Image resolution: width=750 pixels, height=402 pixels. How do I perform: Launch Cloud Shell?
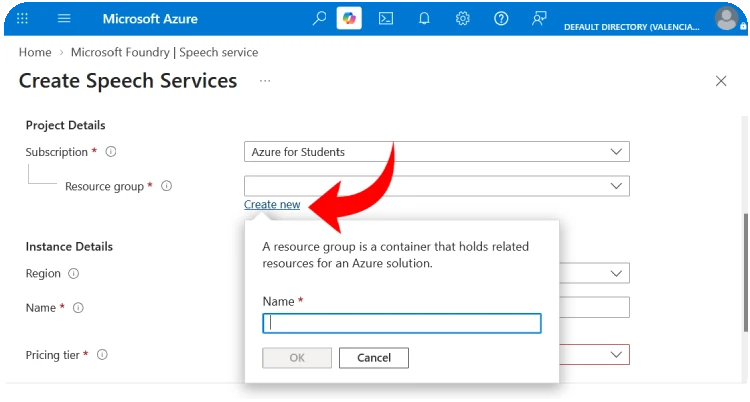pos(386,19)
